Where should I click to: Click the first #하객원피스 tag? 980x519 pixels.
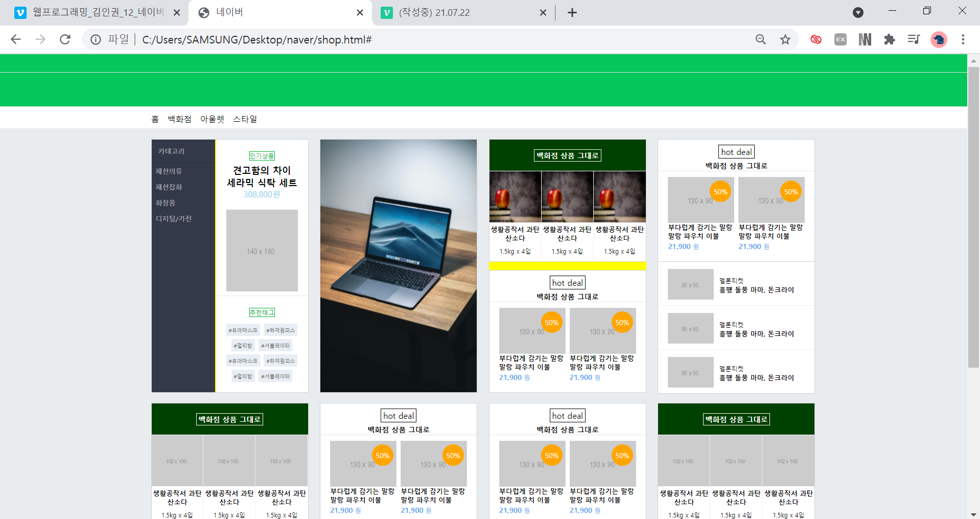point(281,330)
